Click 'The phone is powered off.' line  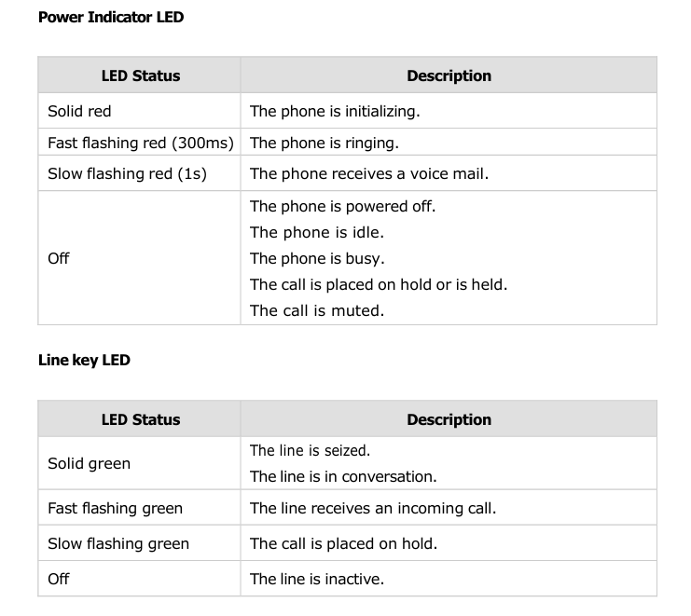pyautogui.click(x=342, y=206)
